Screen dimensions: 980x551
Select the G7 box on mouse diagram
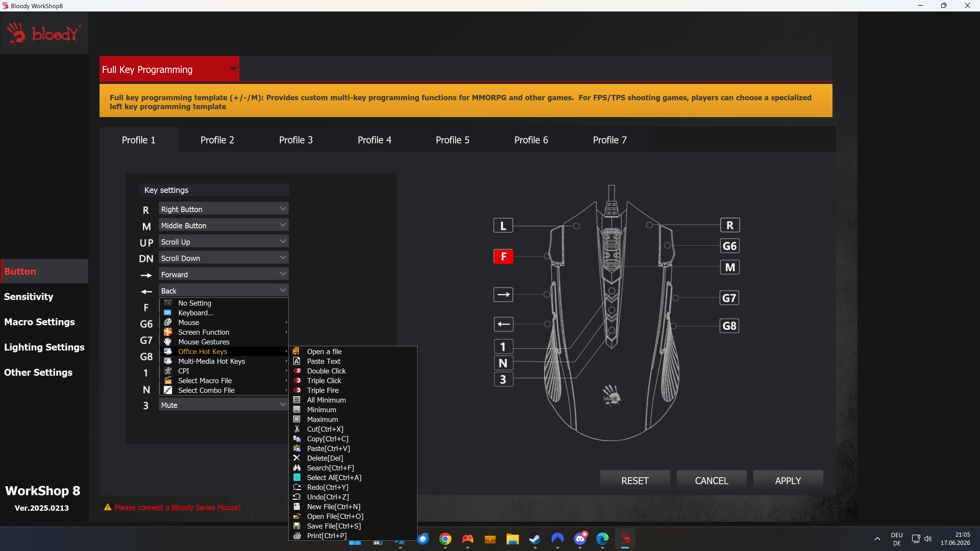click(729, 298)
